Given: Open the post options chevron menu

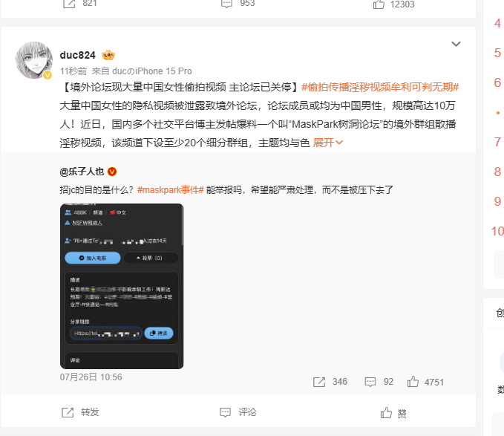Looking at the screenshot, I should click(x=456, y=44).
